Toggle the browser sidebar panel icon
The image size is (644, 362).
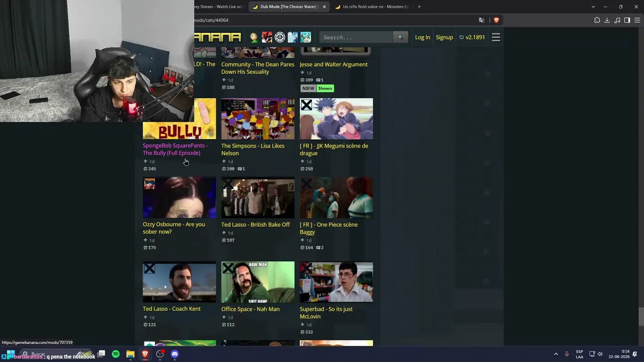click(627, 20)
